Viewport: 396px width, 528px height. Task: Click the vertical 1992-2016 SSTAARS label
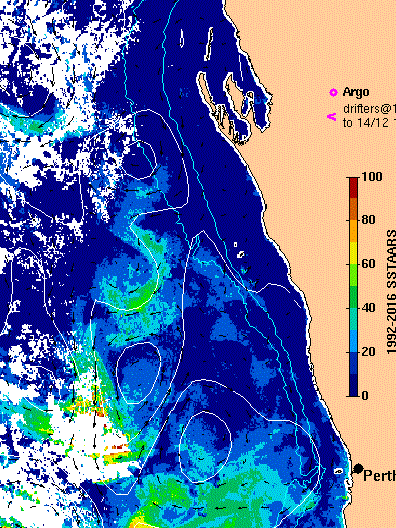pyautogui.click(x=391, y=292)
